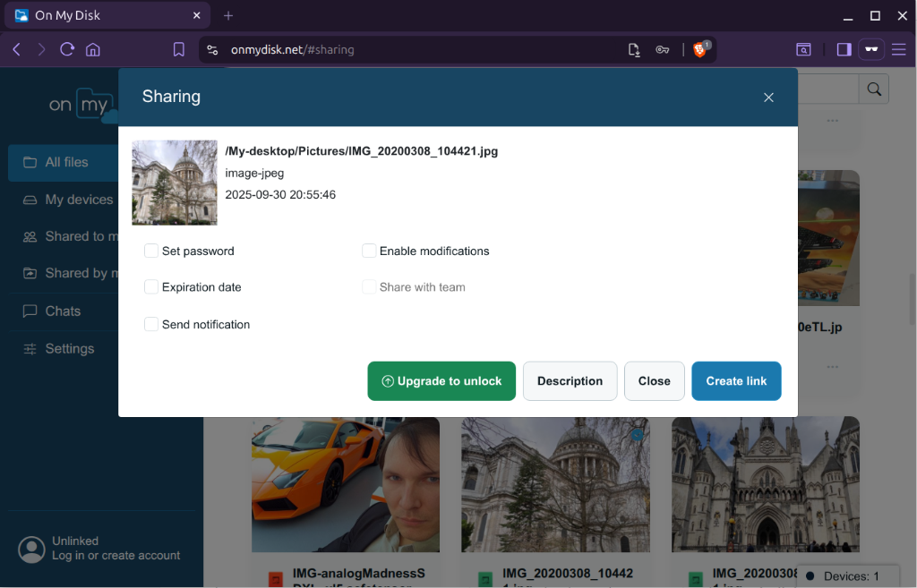
Task: Open the orange car photo thumbnail
Action: click(x=346, y=484)
